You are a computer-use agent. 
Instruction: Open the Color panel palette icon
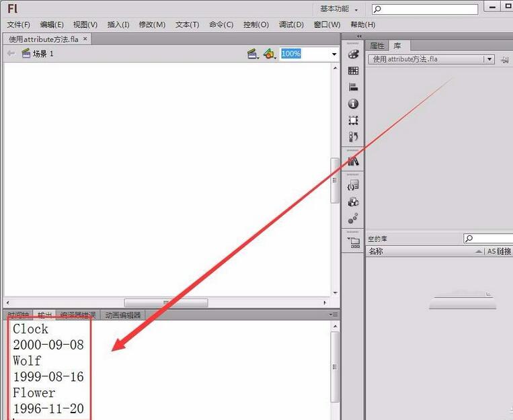(353, 54)
